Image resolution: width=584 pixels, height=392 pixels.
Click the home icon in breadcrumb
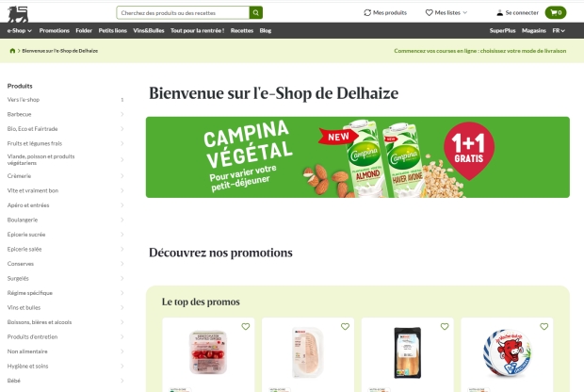[x=12, y=51]
